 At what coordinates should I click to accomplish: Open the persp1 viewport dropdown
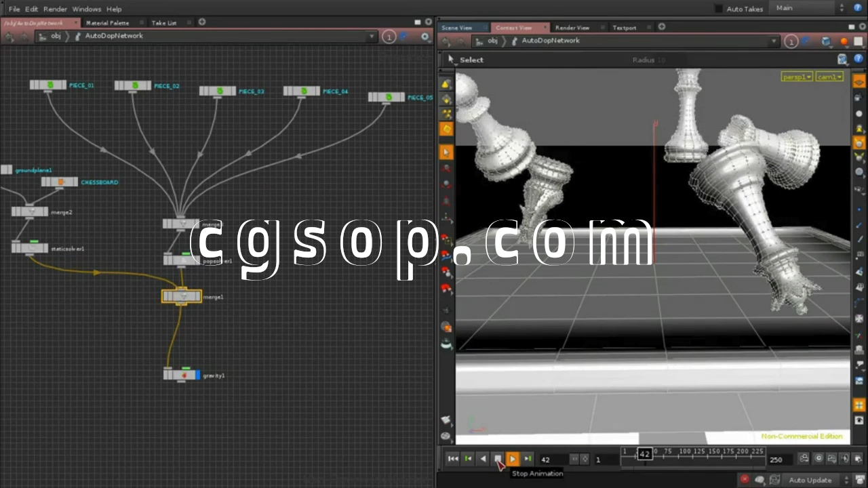point(797,77)
